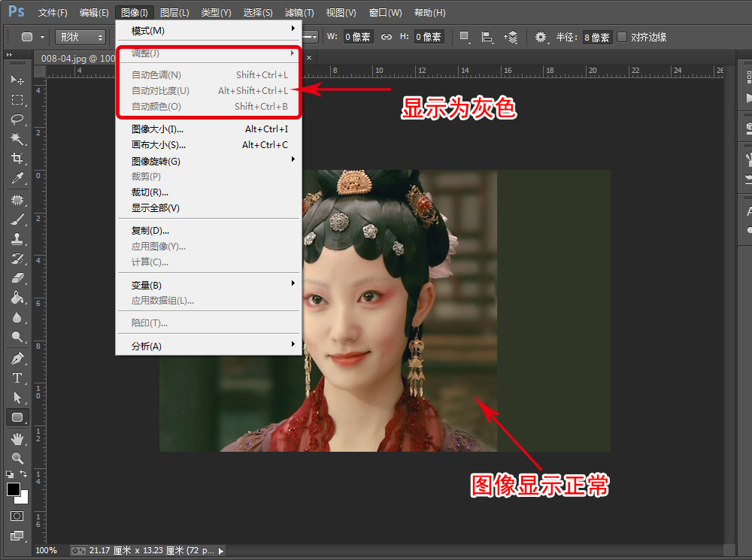Select the Hand tool
Image resolution: width=752 pixels, height=560 pixels.
[17, 438]
